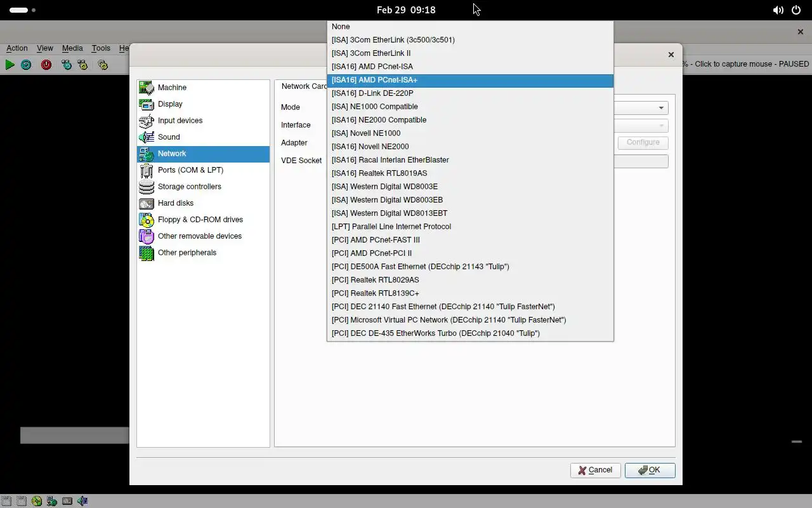The image size is (812, 508).
Task: Choose [ISA] NE1000 Compatible adapter
Action: 470,107
